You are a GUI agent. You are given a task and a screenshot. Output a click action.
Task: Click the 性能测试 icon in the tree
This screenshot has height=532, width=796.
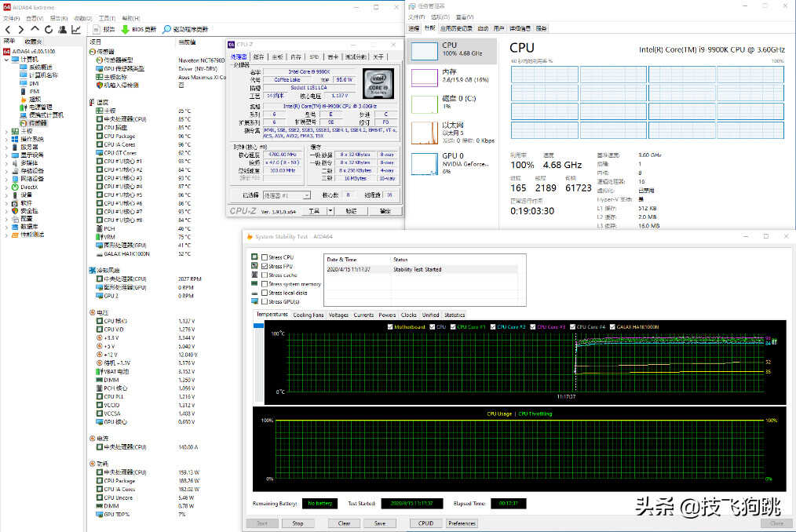click(15, 235)
